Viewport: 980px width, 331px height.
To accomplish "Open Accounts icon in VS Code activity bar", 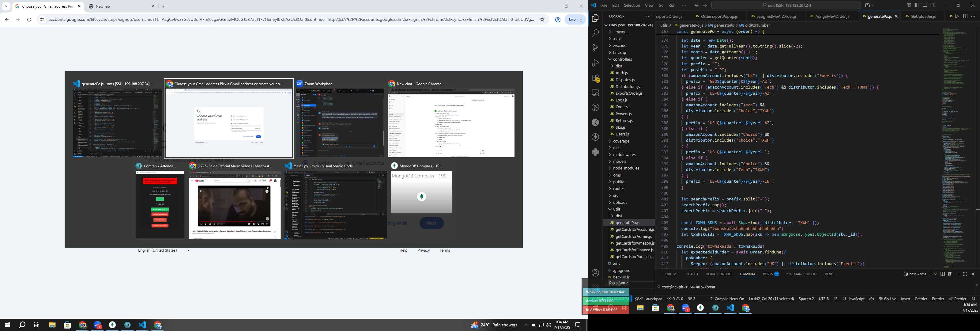I will 595,273.
